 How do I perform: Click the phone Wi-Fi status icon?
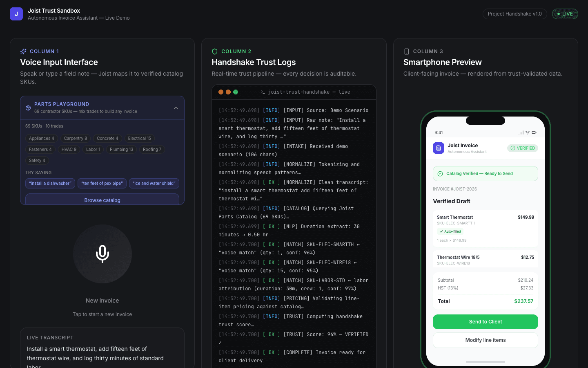(x=528, y=132)
